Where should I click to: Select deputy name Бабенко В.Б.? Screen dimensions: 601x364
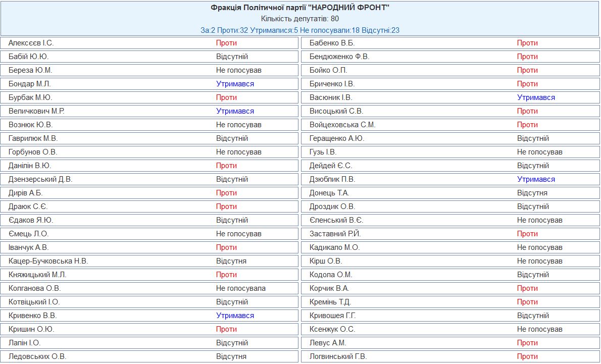(x=332, y=43)
